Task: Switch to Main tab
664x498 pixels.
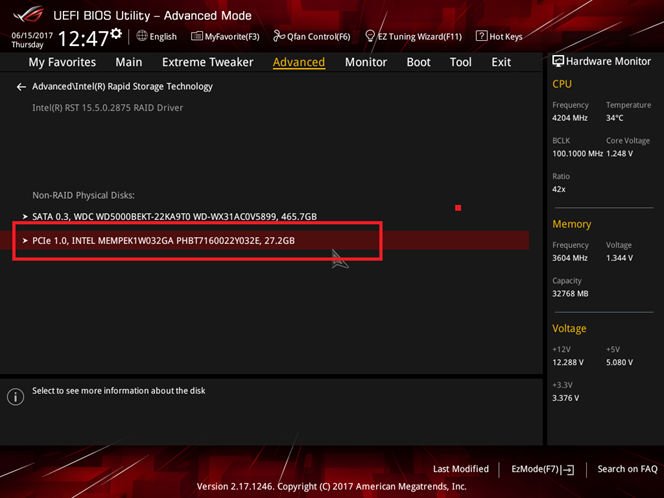Action: [129, 62]
